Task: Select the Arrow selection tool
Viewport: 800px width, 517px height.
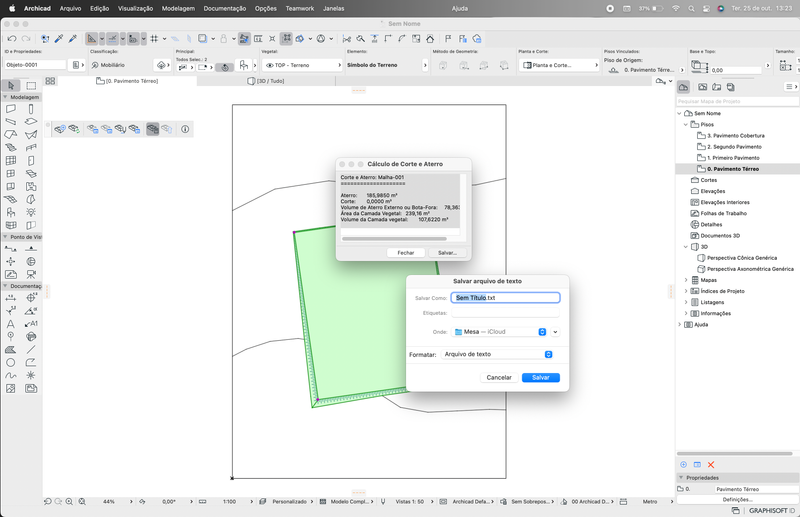Action: pos(11,85)
